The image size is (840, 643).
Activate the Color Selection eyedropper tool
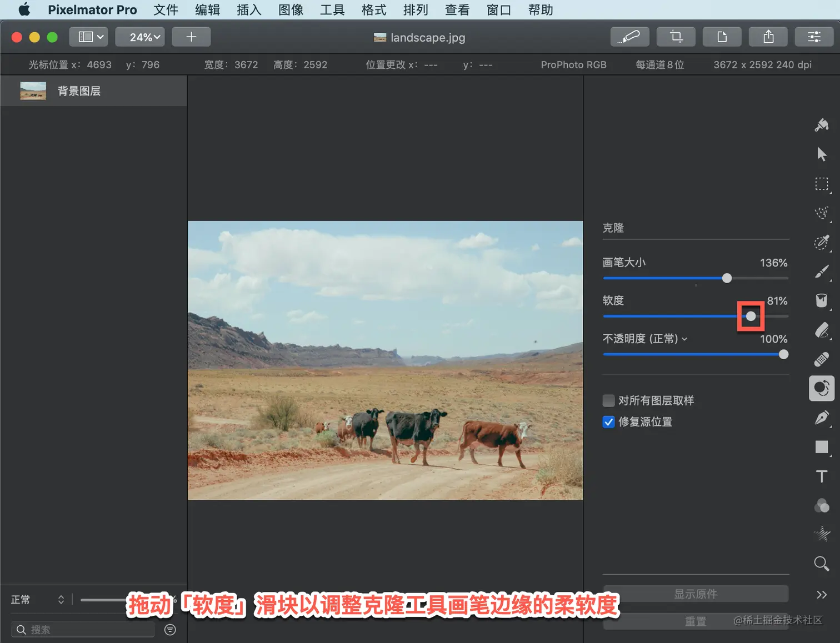click(822, 242)
